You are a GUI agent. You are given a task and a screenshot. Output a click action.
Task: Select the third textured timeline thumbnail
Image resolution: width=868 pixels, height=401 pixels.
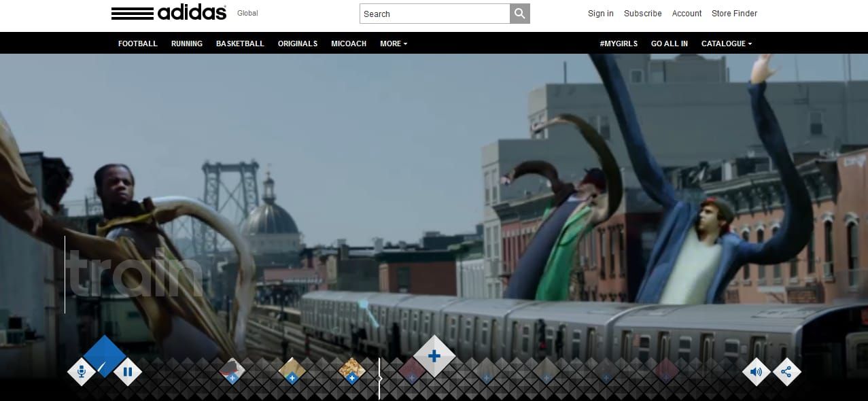351,371
